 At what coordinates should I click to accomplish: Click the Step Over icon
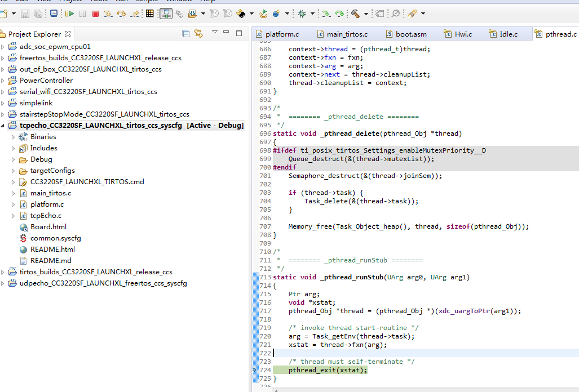tap(122, 13)
